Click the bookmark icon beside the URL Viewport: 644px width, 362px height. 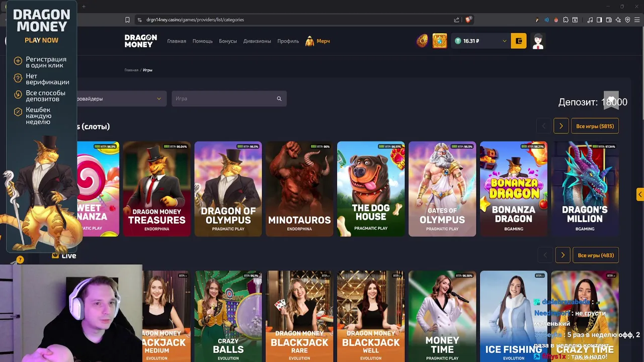127,20
